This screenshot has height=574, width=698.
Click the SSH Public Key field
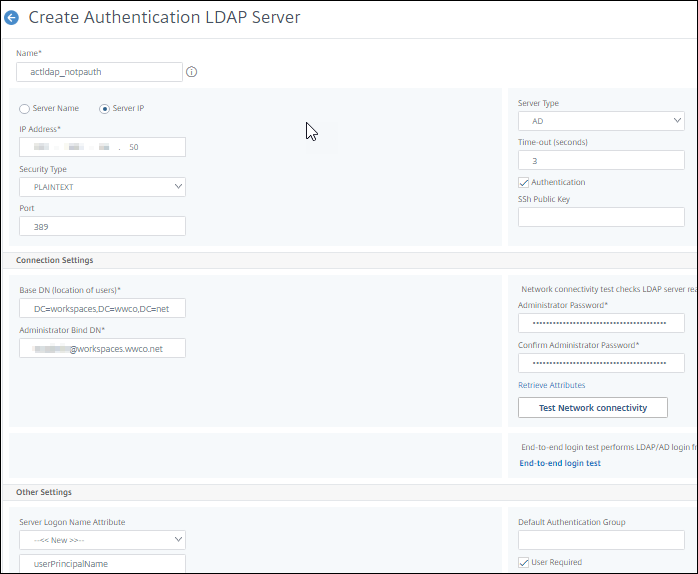tap(601, 217)
